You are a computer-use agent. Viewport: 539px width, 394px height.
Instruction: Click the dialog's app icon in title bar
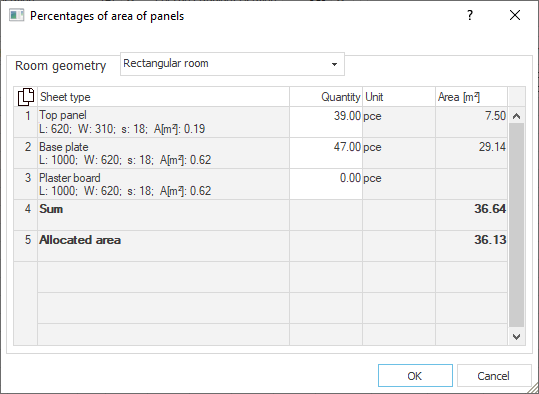[x=16, y=15]
